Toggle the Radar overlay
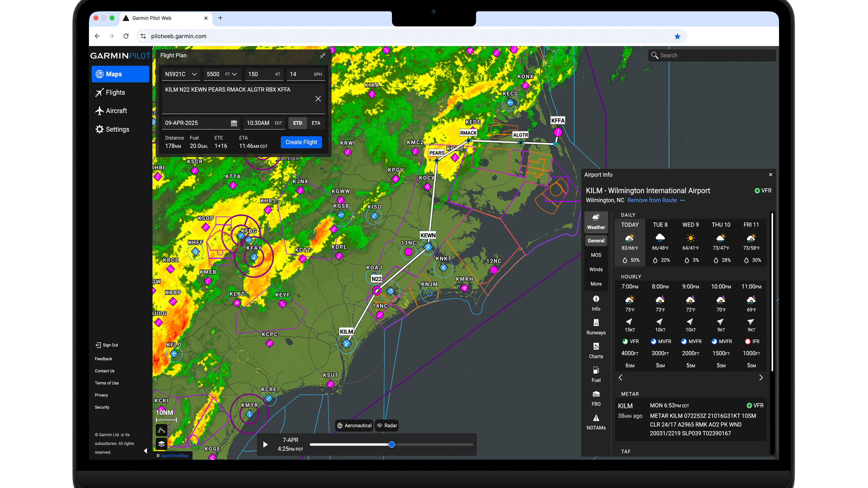 tap(387, 425)
